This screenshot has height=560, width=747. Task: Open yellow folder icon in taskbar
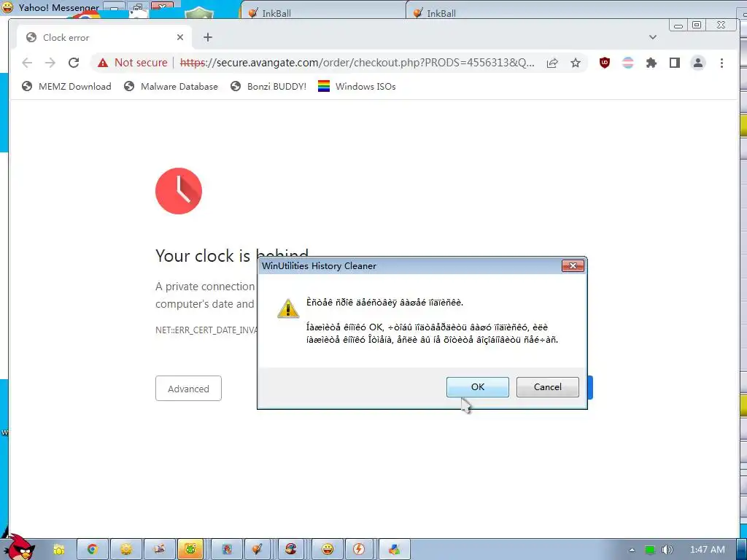pos(58,550)
